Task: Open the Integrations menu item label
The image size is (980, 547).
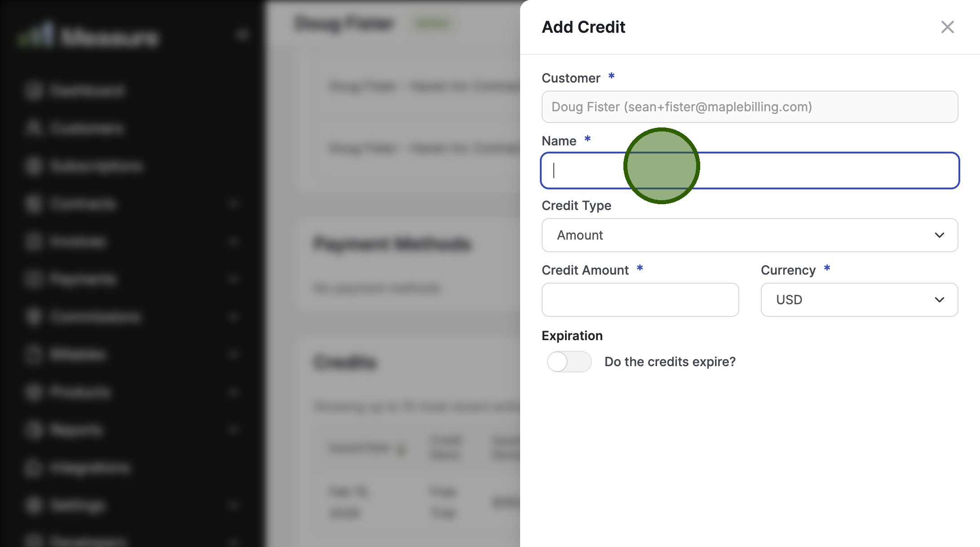Action: (x=90, y=468)
